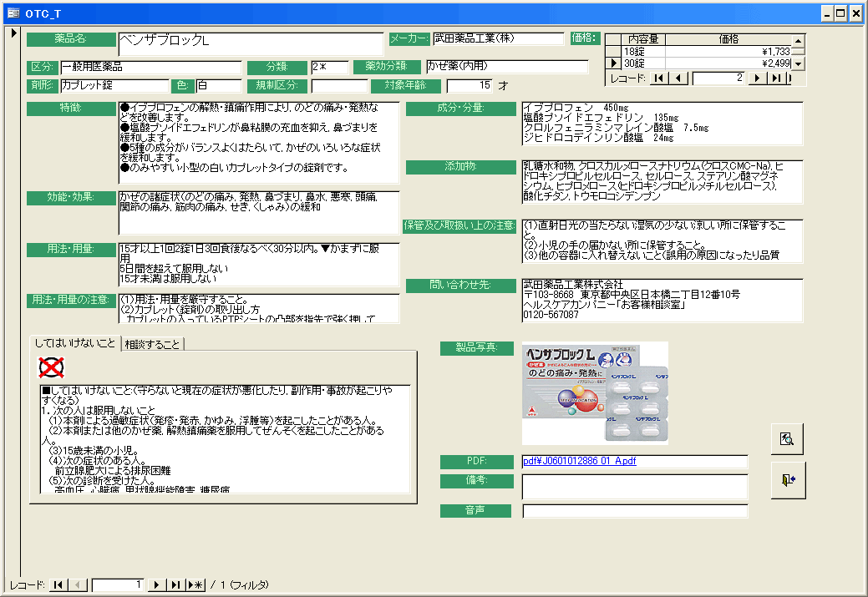Viewport: 868px width, 597px height.
Task: Click the product photo of ベンザブロックL
Action: click(x=595, y=392)
